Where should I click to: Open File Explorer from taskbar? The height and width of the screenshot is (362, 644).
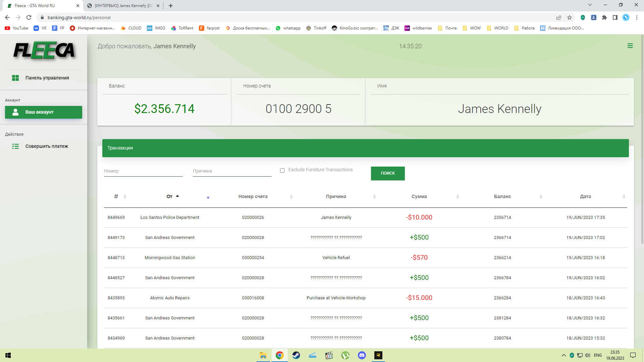point(263,355)
